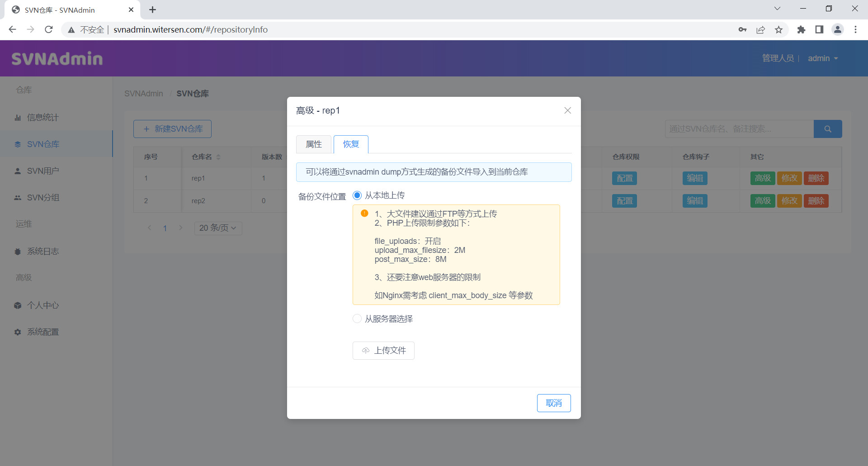This screenshot has height=466, width=868.
Task: Click the orange warning icon in notice
Action: pyautogui.click(x=364, y=213)
